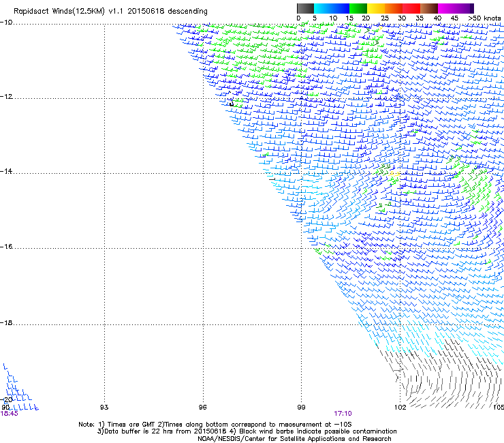Click the legend label '40'
This screenshot has height=443, width=504.
click(437, 18)
